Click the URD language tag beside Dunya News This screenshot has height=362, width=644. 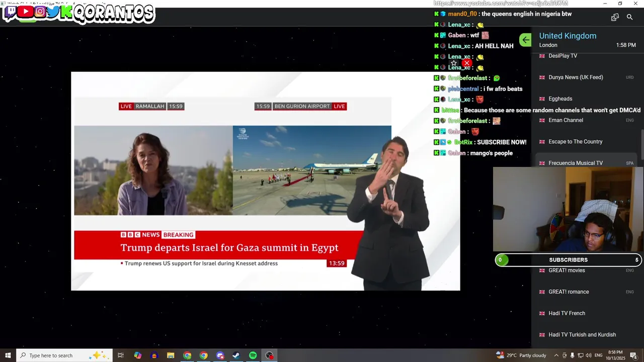629,77
